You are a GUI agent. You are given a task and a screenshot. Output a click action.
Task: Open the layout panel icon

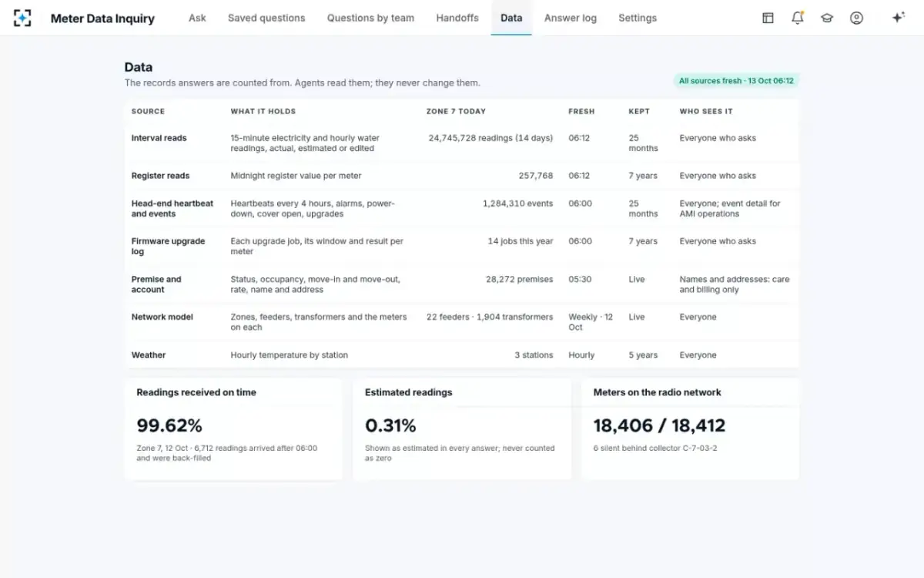click(768, 18)
